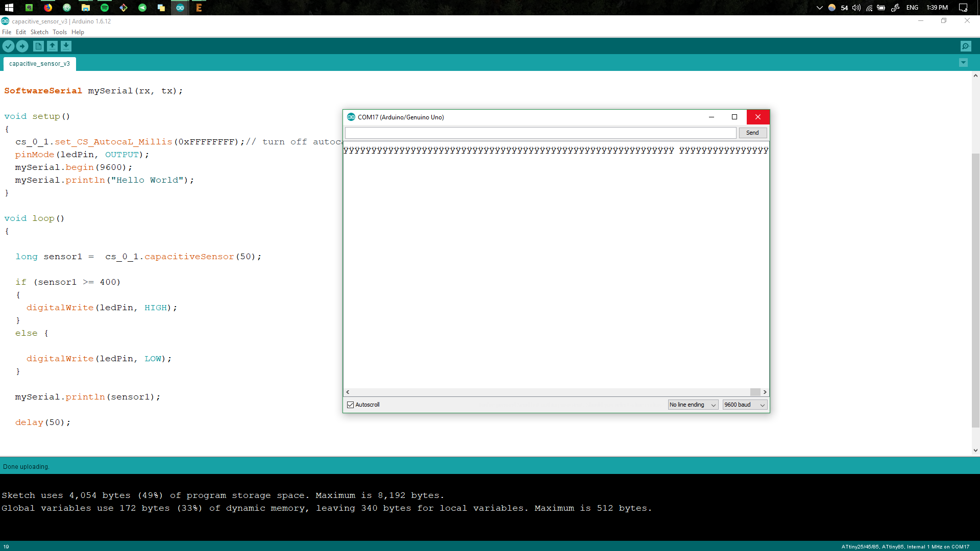Close the COM17 serial monitor window

tap(758, 117)
